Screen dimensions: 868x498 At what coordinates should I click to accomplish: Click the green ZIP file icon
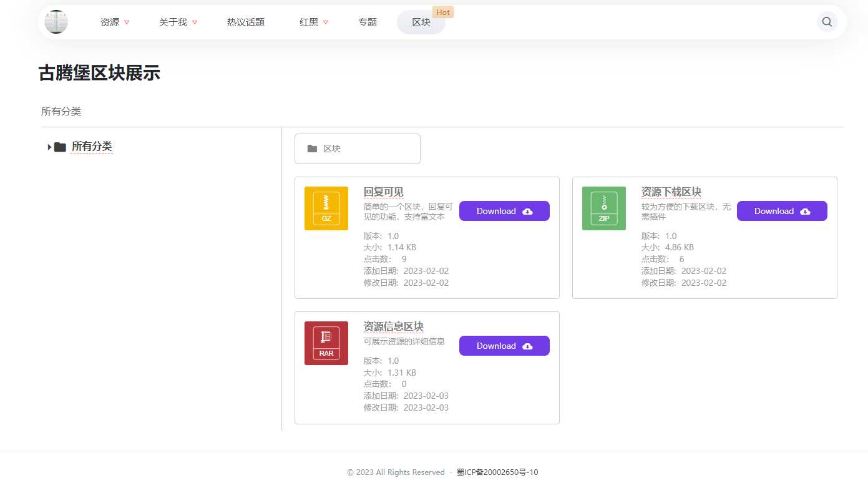tap(604, 208)
